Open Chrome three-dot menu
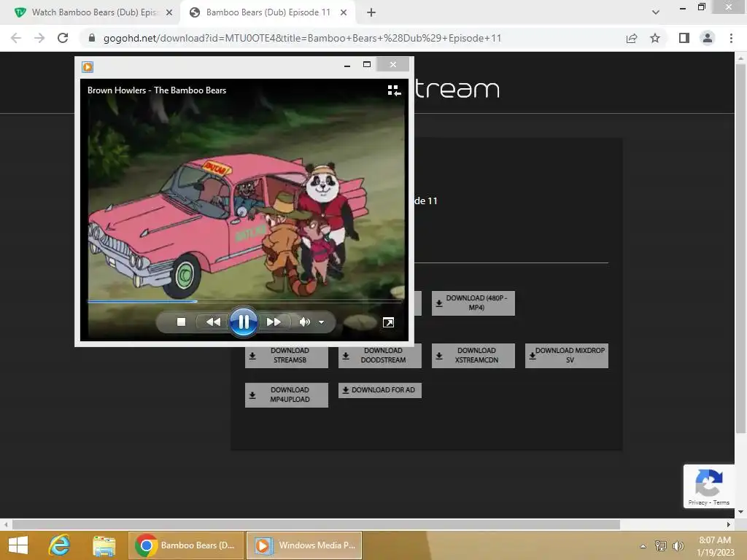The width and height of the screenshot is (747, 560). click(731, 38)
